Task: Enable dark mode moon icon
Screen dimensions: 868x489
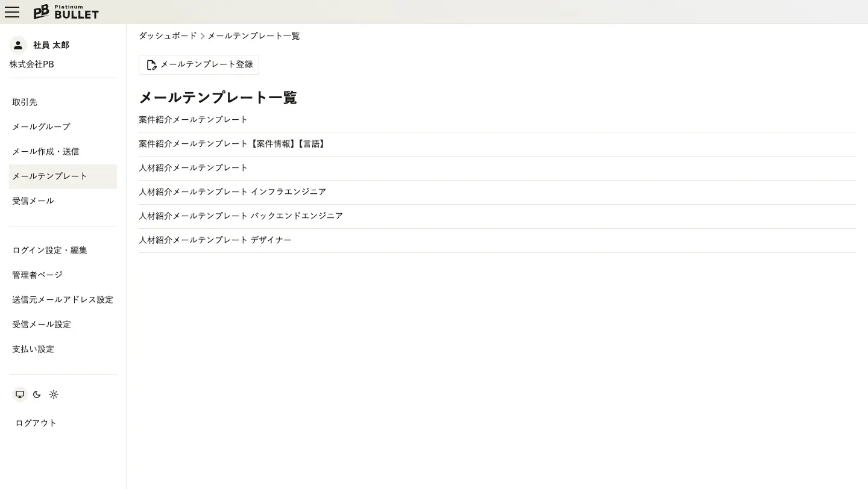Action: pyautogui.click(x=37, y=394)
